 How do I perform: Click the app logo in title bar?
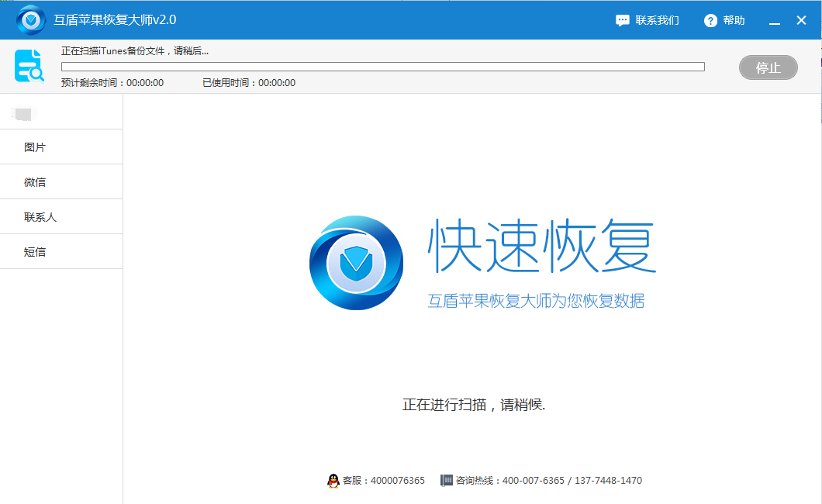31,20
